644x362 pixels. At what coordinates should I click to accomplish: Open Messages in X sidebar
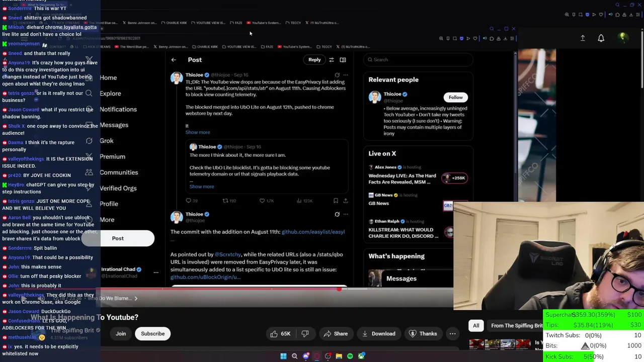[x=114, y=125]
